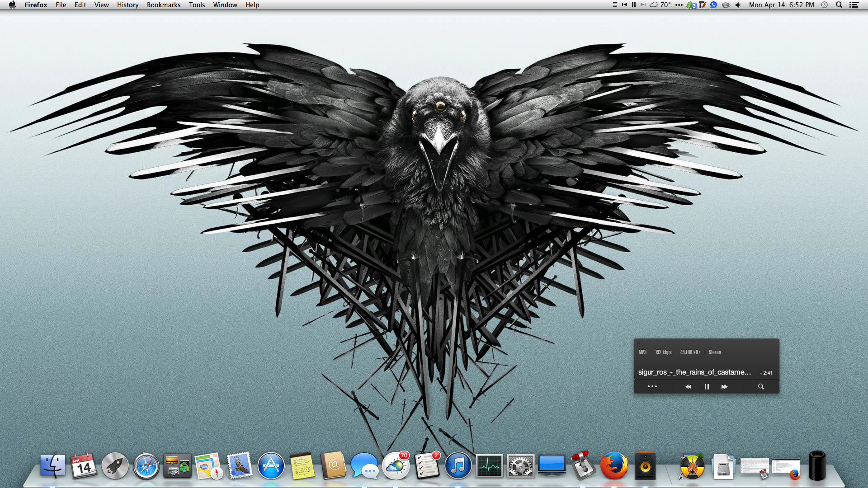Screen dimensions: 868x488
Task: Restore the minimized Firefox window
Action: tap(786, 469)
